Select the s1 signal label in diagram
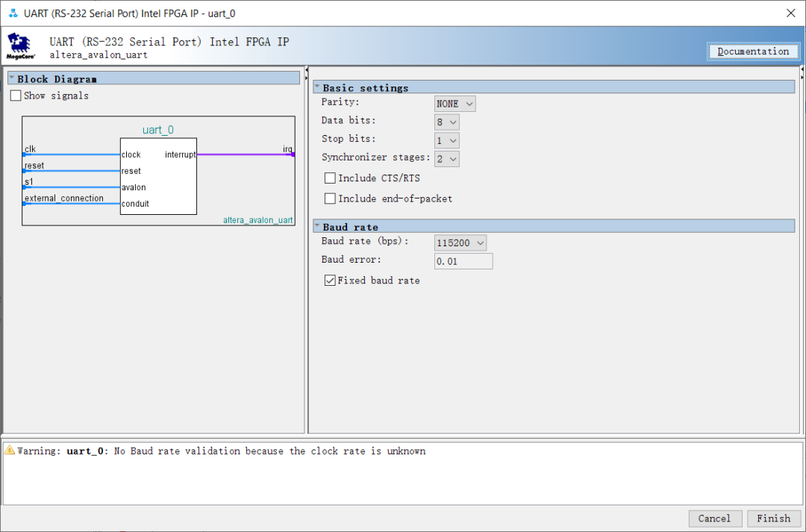Viewport: 806px width, 532px height. click(29, 182)
